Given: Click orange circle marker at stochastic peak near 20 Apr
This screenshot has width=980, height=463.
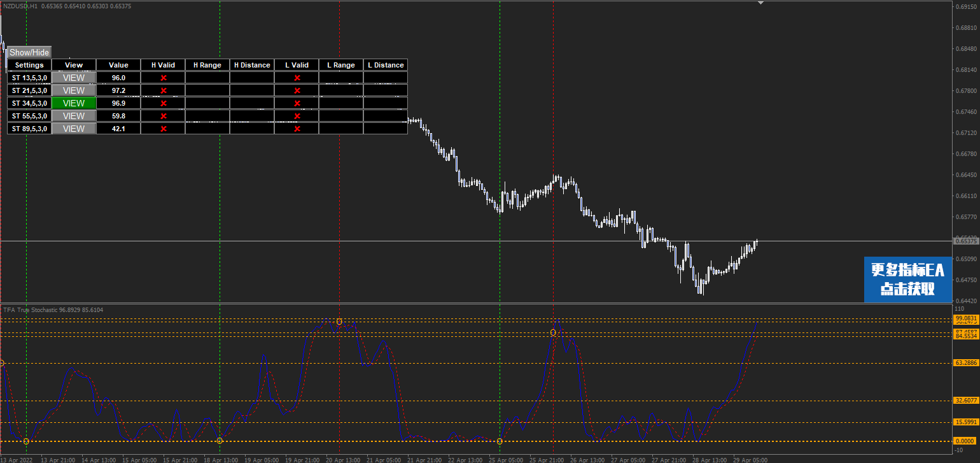Looking at the screenshot, I should [339, 322].
